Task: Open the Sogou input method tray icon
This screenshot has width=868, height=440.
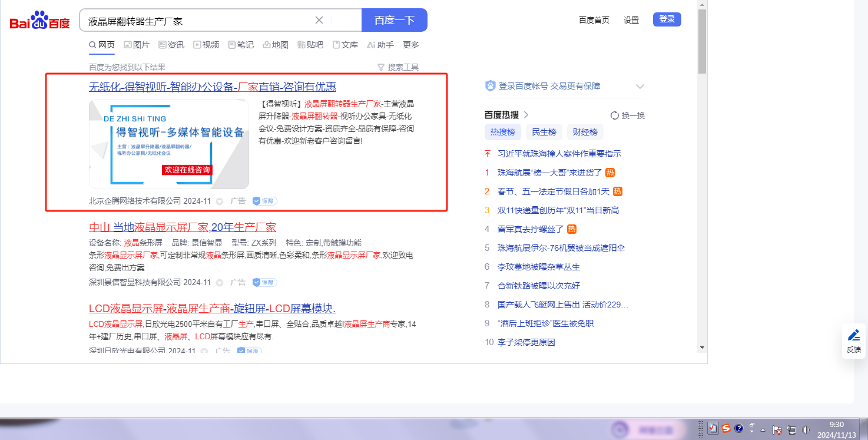Action: coord(726,428)
